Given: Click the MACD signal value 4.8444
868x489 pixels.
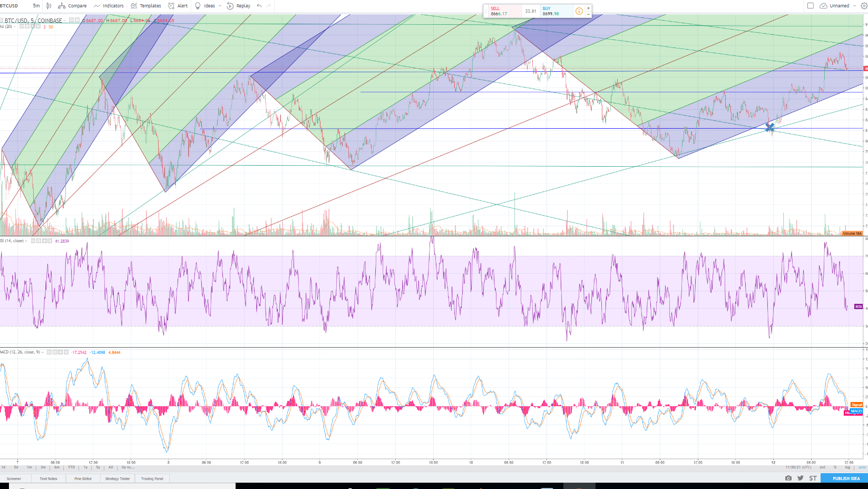Looking at the screenshot, I should pyautogui.click(x=114, y=352).
